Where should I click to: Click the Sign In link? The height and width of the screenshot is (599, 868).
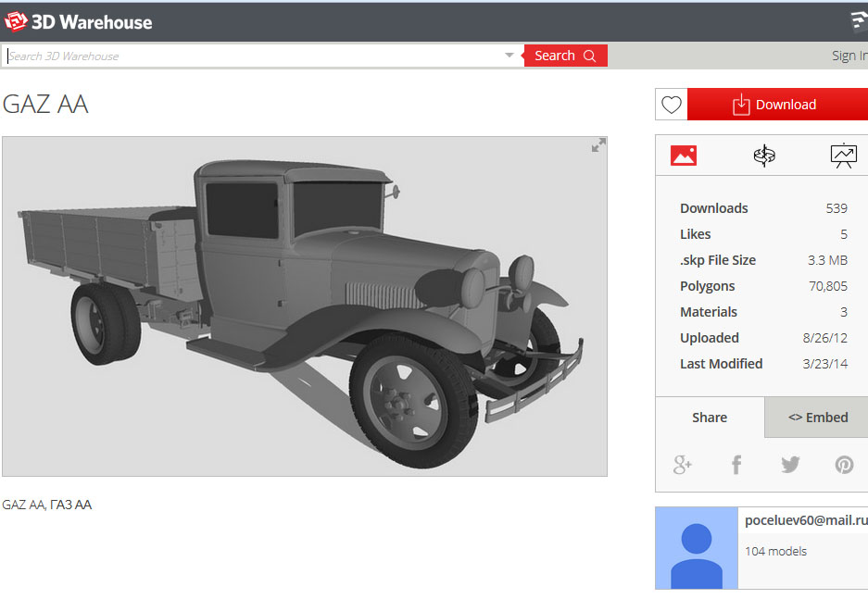click(849, 56)
